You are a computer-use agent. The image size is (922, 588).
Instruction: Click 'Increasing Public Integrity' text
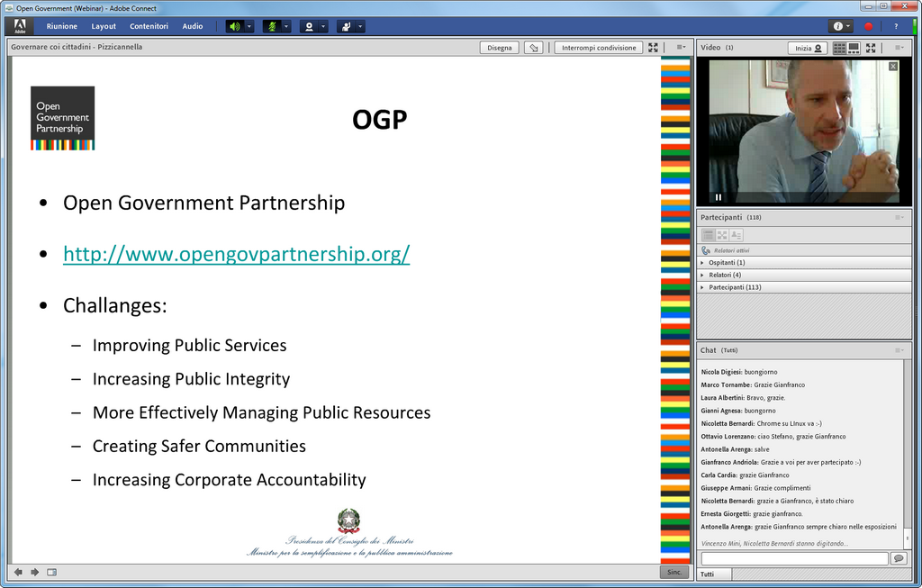(191, 379)
